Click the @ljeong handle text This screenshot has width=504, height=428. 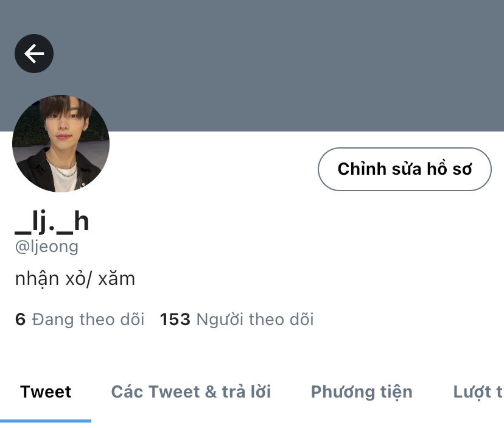[47, 247]
